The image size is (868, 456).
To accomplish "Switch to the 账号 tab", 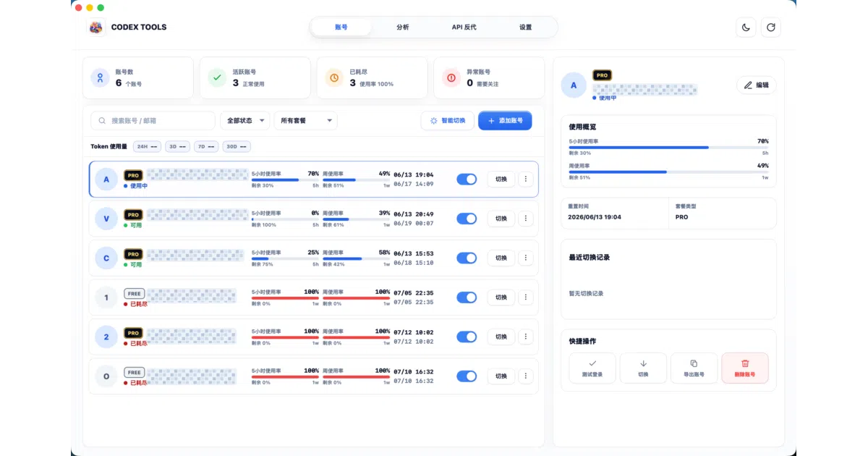I will [x=341, y=28].
